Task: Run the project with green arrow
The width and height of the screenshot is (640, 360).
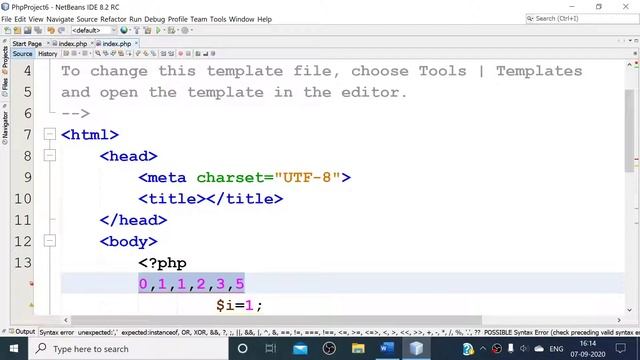Action: pos(158,30)
